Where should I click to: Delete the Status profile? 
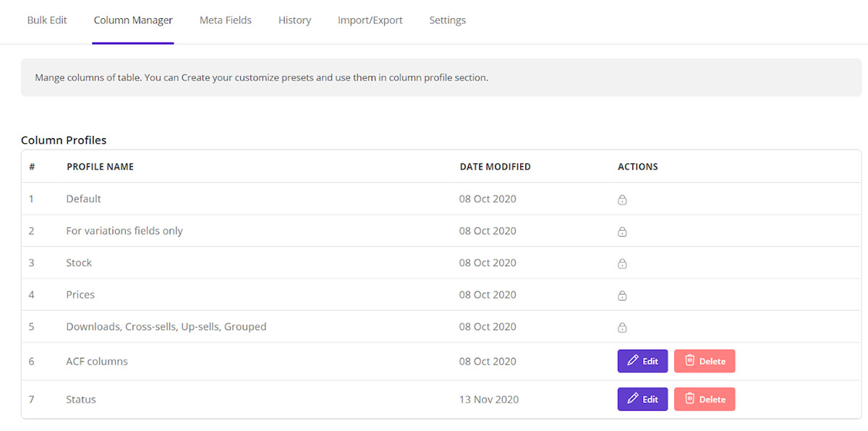pyautogui.click(x=705, y=399)
